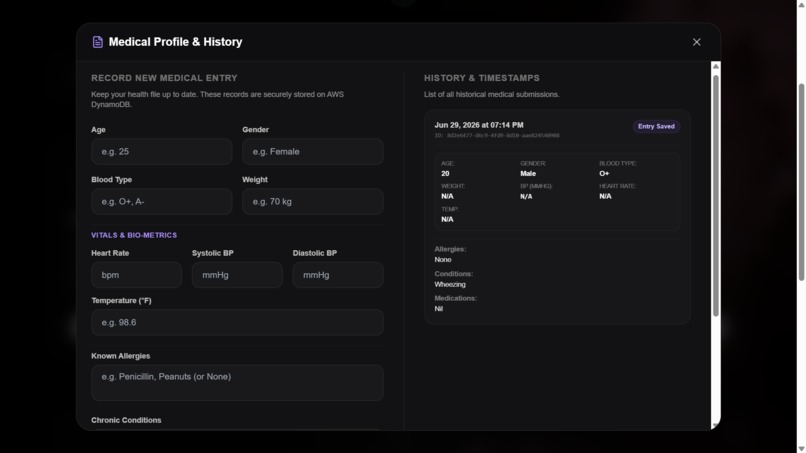Click the modal's vertical scrollbar thumb
Screen dimensions: 806x453
(x=716, y=196)
